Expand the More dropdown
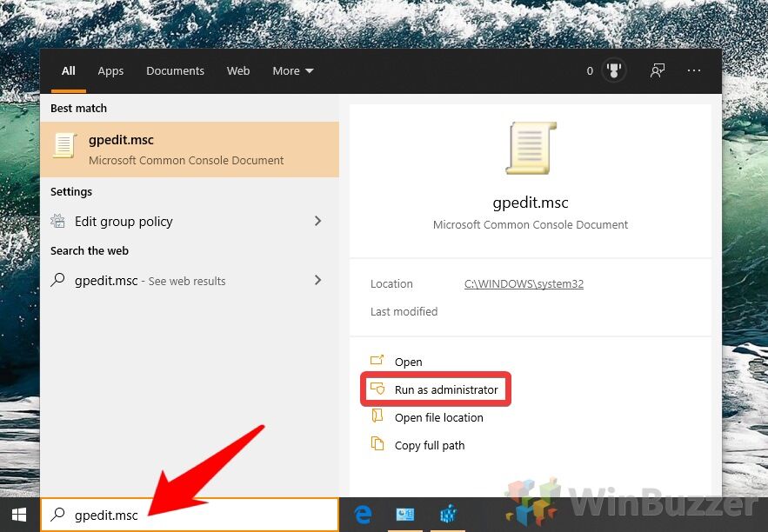This screenshot has height=532, width=768. (293, 71)
